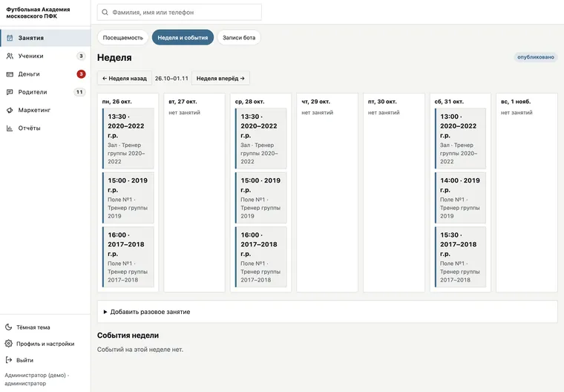Click нет занятий under вт, 27 окт.
Image resolution: width=564 pixels, height=392 pixels.
click(185, 113)
